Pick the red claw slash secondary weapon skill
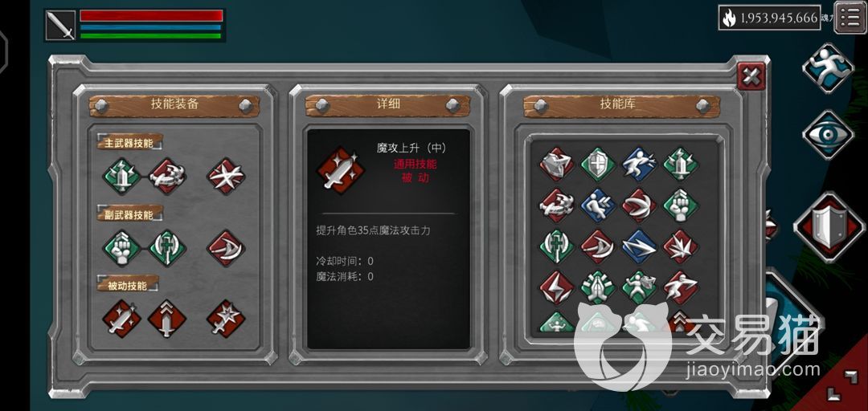This screenshot has width=868, height=411. (226, 248)
